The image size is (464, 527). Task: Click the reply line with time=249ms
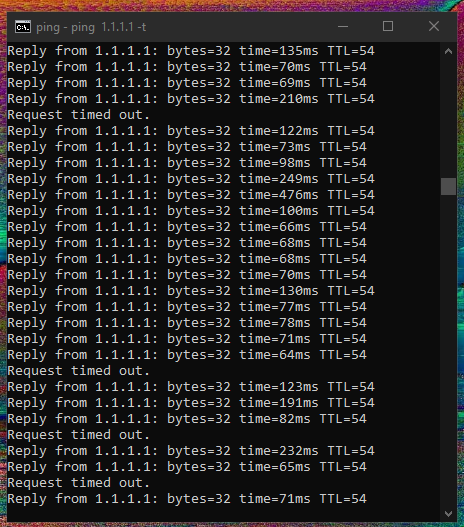pos(191,179)
